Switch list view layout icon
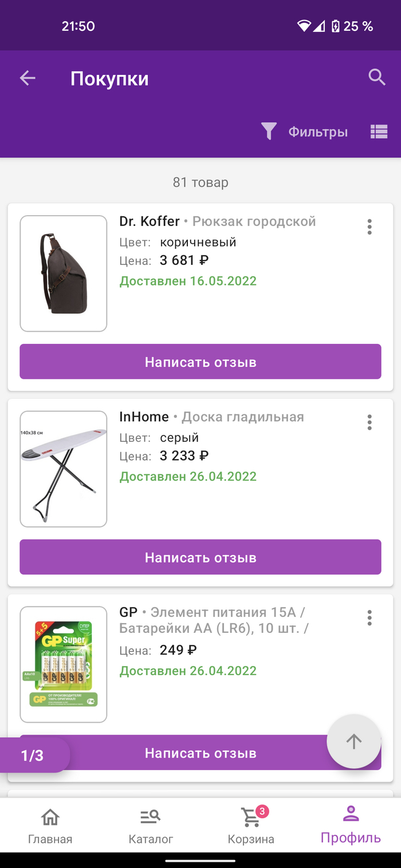This screenshot has width=401, height=868. [379, 132]
